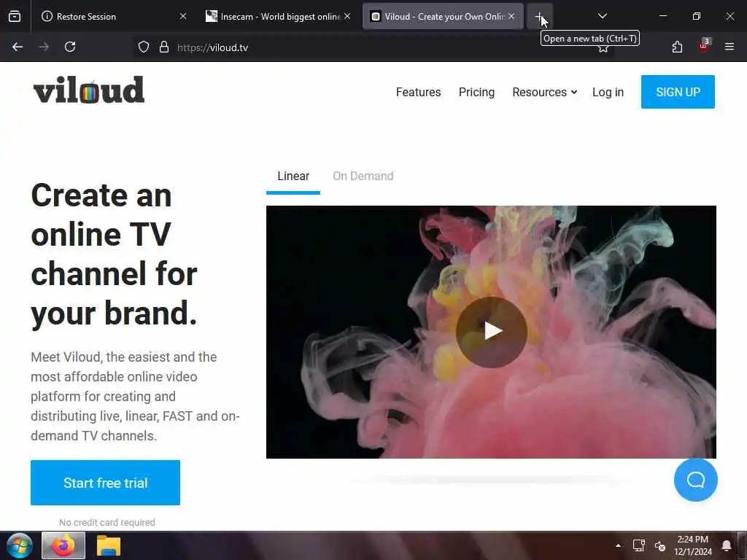Click the Log in link
The height and width of the screenshot is (560, 747).
[608, 92]
